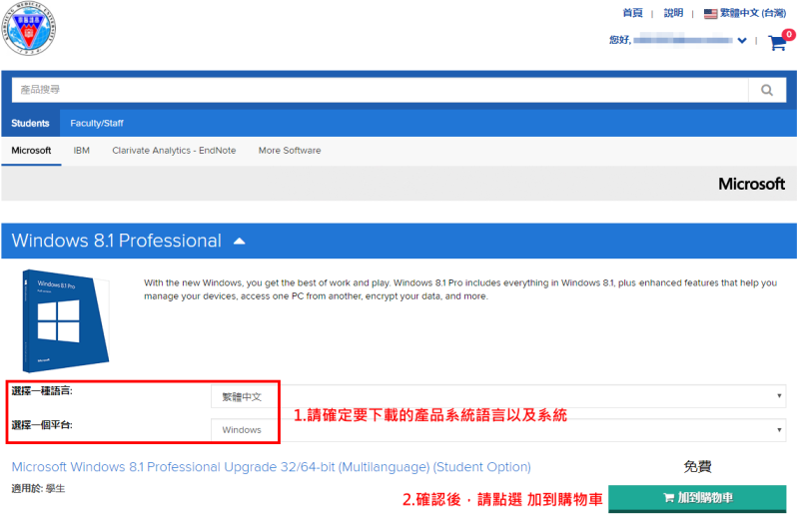Click the Microsoft heading in gray banner
The image size is (799, 532).
(751, 184)
